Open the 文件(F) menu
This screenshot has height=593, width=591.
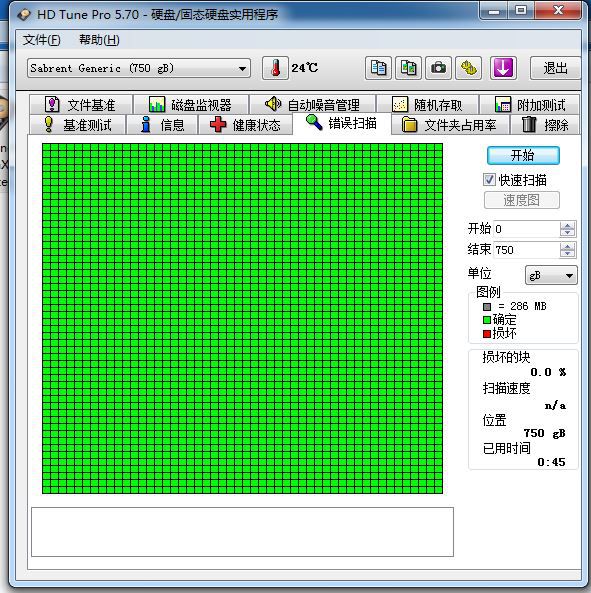42,40
